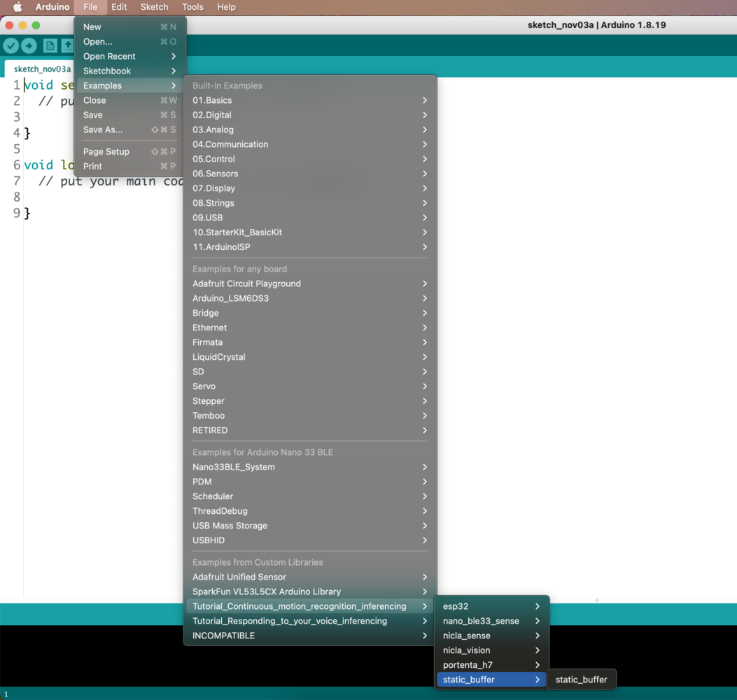The width and height of the screenshot is (737, 700).
Task: Expand the 03.Analog examples
Action: point(310,129)
